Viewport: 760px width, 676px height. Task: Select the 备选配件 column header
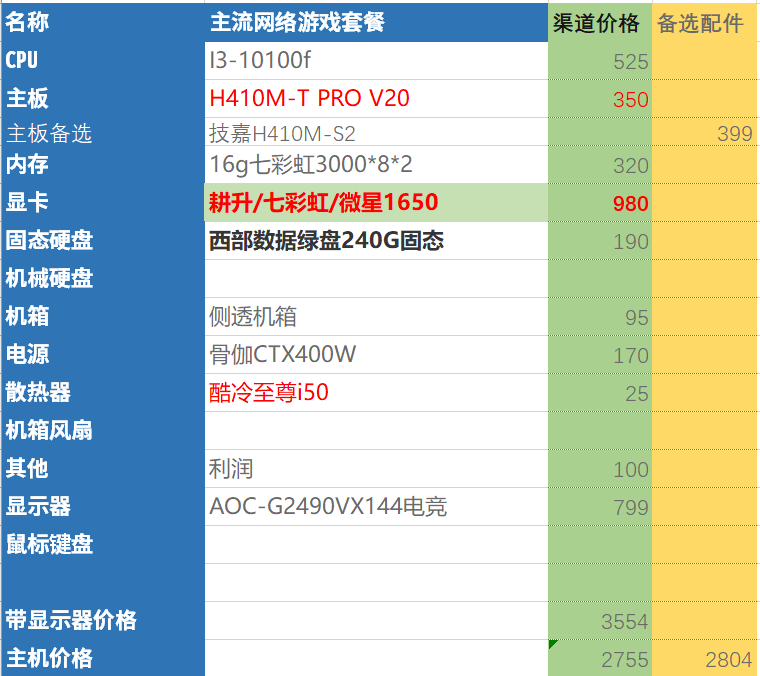click(704, 22)
